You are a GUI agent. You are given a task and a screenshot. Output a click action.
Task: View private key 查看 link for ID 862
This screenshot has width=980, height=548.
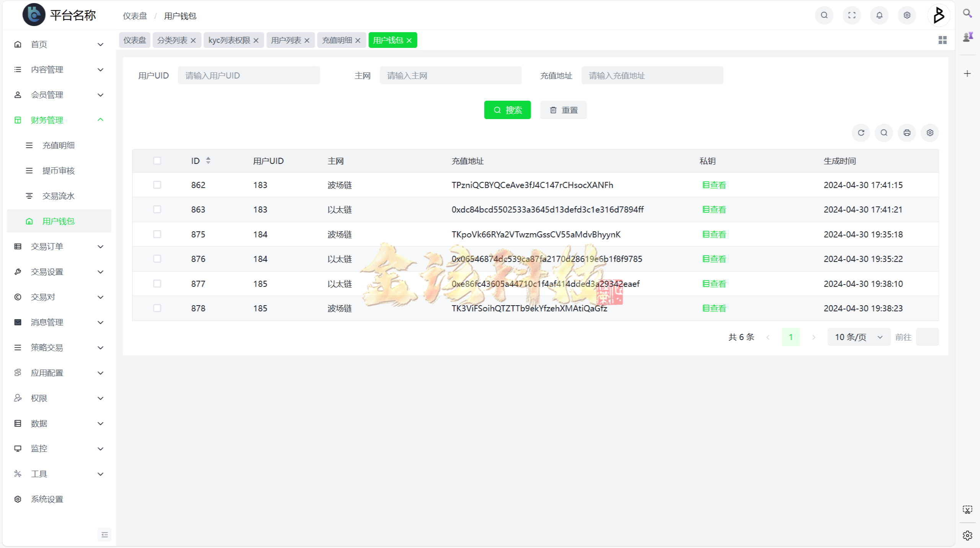click(714, 185)
